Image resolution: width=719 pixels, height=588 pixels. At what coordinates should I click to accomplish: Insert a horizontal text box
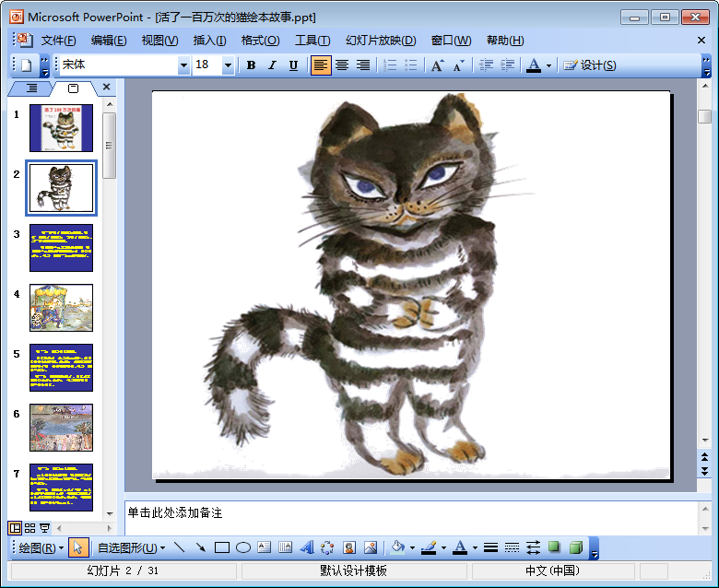click(265, 547)
